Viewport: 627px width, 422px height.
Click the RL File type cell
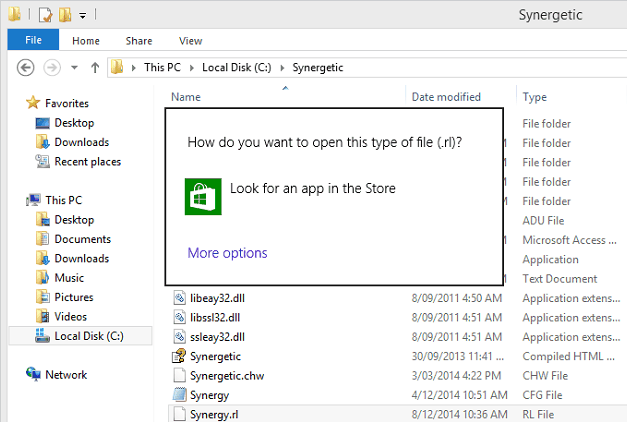pos(538,415)
